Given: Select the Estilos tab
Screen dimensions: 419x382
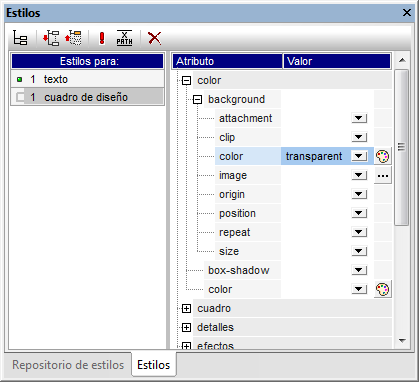Looking at the screenshot, I should (x=154, y=365).
